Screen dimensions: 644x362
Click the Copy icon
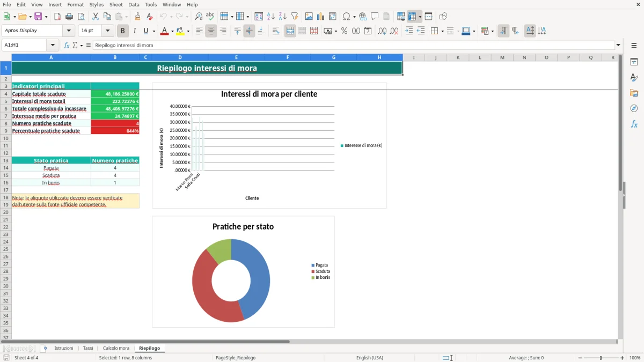click(107, 17)
